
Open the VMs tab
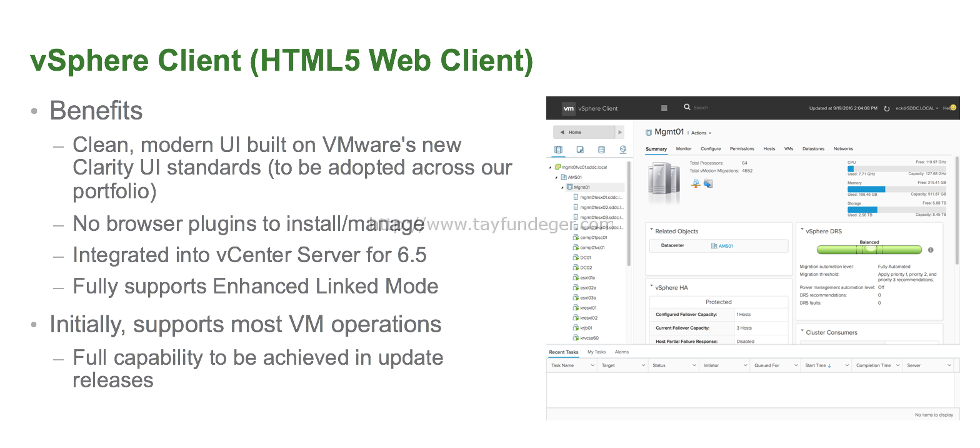789,149
